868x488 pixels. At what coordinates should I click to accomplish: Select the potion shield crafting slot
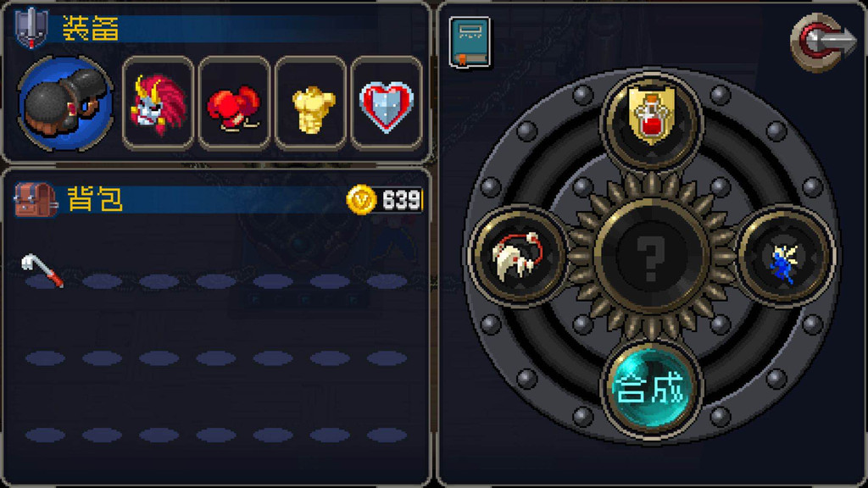(x=652, y=118)
